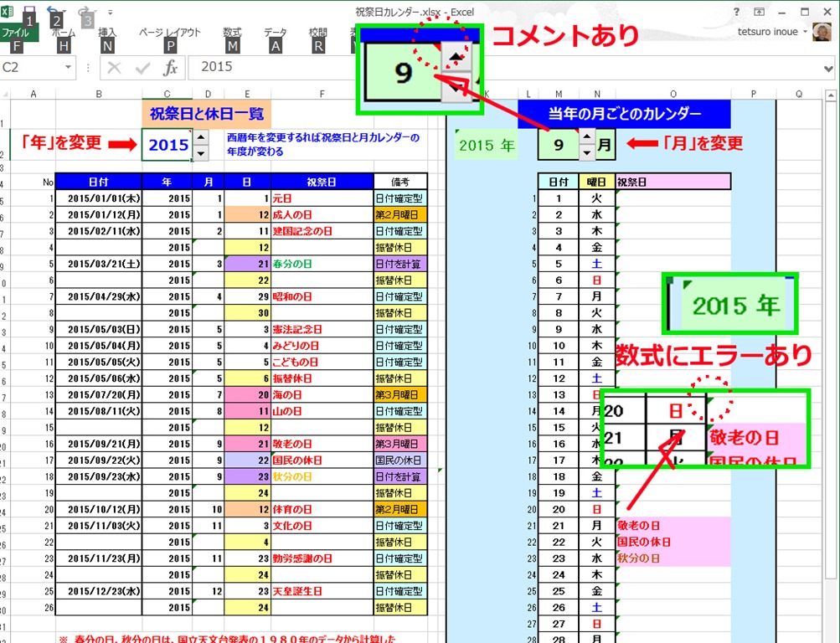Click the Insert Function (fx) icon
The image size is (840, 643).
point(172,67)
